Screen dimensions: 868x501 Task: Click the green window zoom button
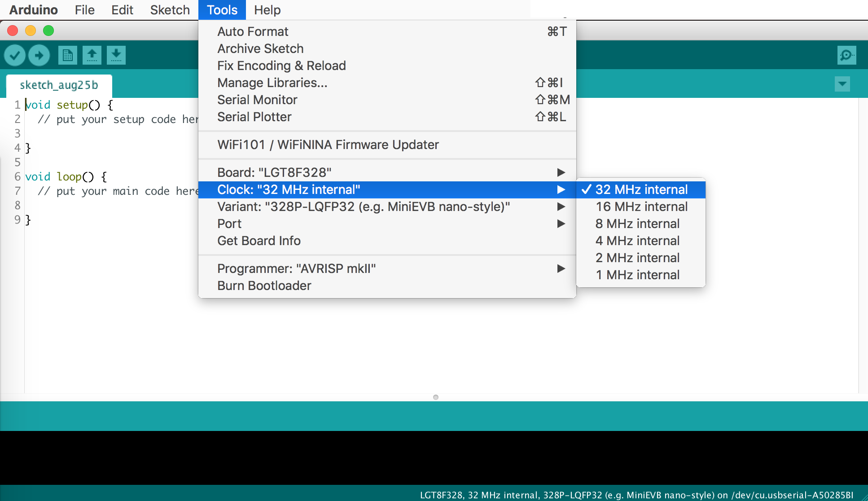(48, 31)
